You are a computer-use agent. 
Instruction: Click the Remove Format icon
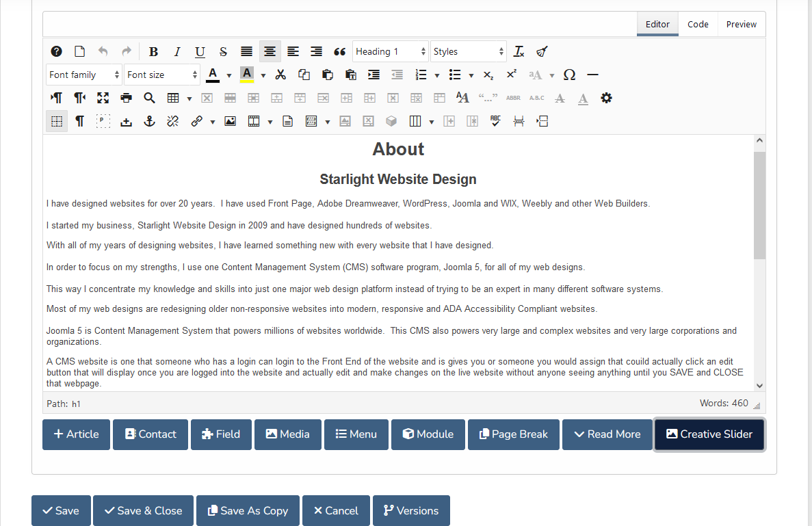pos(519,51)
